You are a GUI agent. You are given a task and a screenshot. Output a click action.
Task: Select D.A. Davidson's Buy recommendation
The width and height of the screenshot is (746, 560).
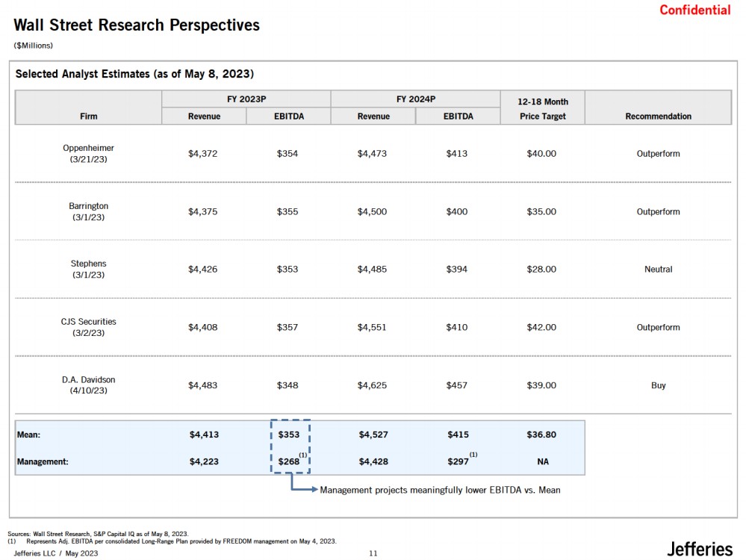[x=658, y=385]
